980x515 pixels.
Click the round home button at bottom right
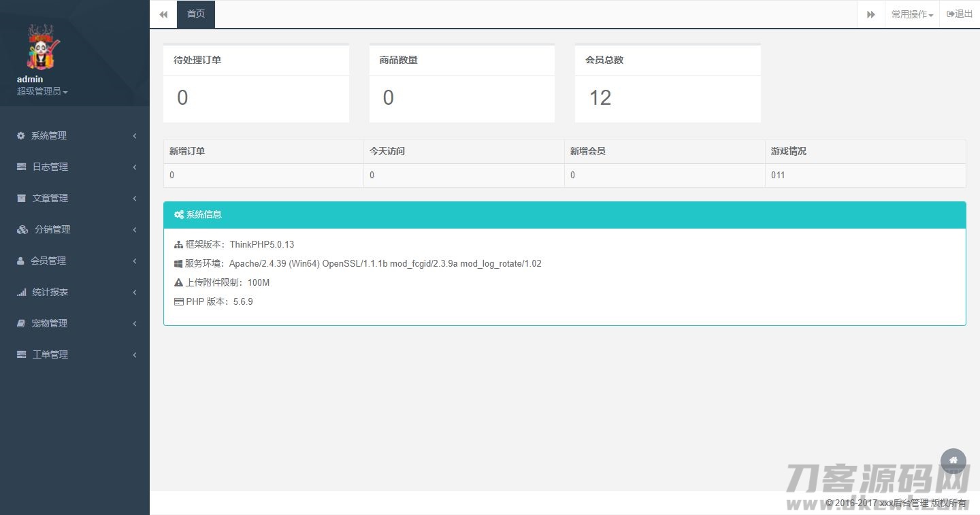[953, 461]
